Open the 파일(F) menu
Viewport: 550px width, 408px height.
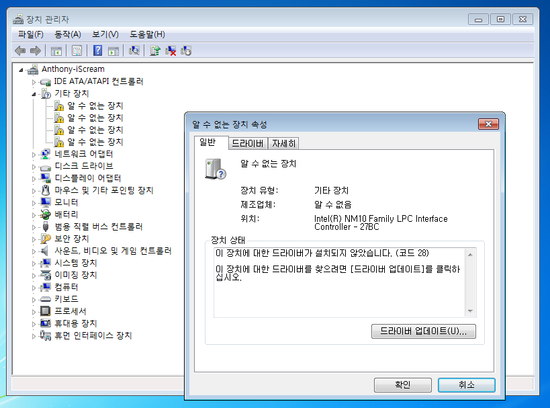tap(31, 34)
